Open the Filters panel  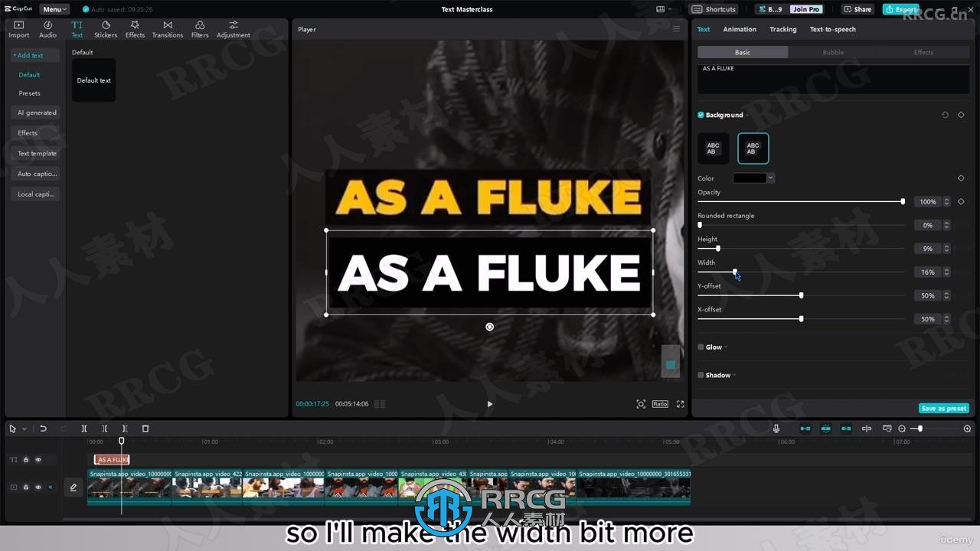(x=200, y=29)
